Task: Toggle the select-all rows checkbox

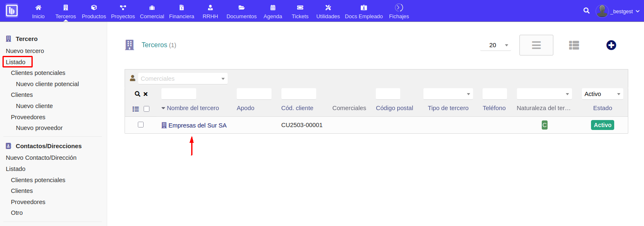Action: (147, 109)
